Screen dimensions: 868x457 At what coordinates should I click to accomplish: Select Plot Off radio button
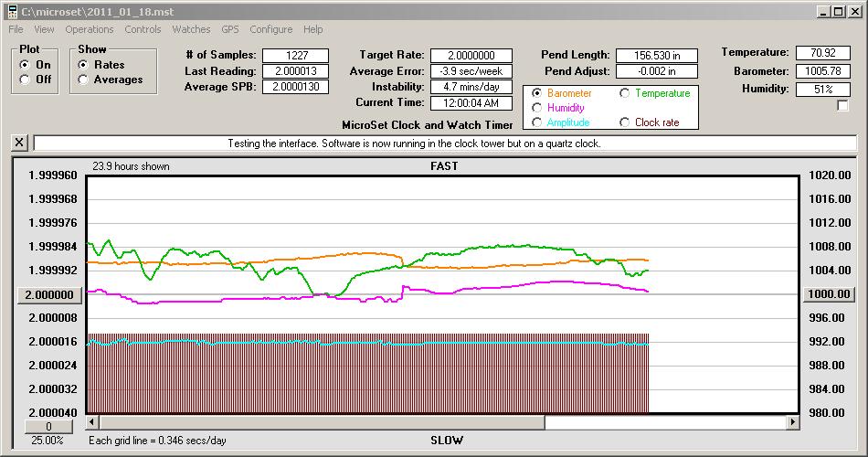pyautogui.click(x=25, y=80)
